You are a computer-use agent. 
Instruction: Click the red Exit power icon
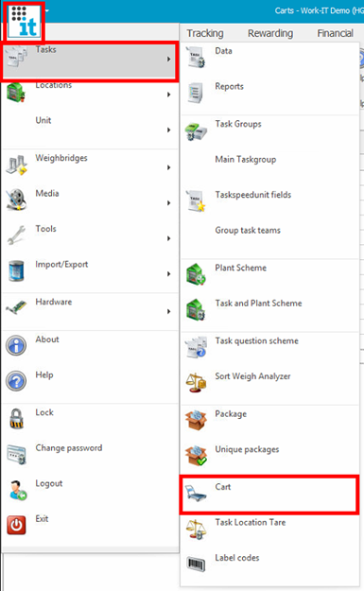(x=16, y=525)
